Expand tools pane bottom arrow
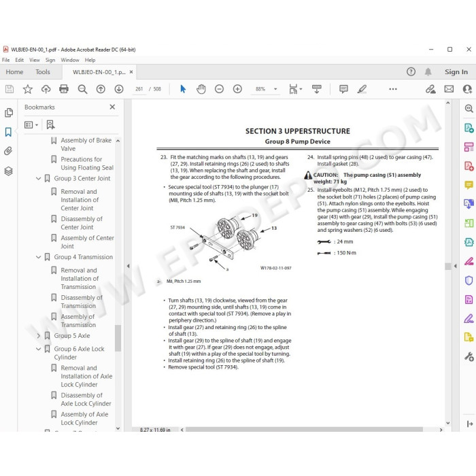Image resolution: width=476 pixels, height=476 pixels. pos(470,424)
